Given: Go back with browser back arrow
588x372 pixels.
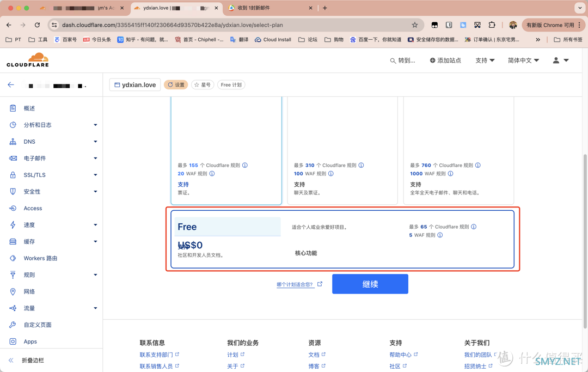Looking at the screenshot, I should (9, 25).
